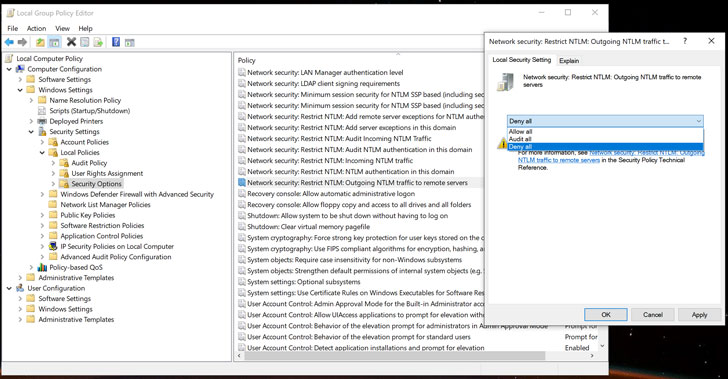728x379 pixels.
Task: Click the Policy-based QoS chart icon
Action: coord(42,267)
